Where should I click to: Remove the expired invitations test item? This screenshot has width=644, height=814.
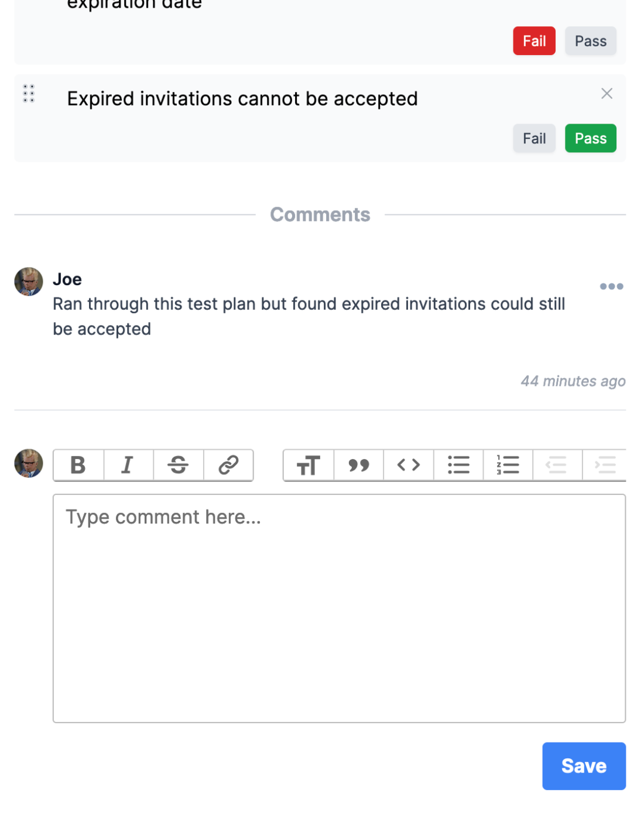(x=607, y=94)
